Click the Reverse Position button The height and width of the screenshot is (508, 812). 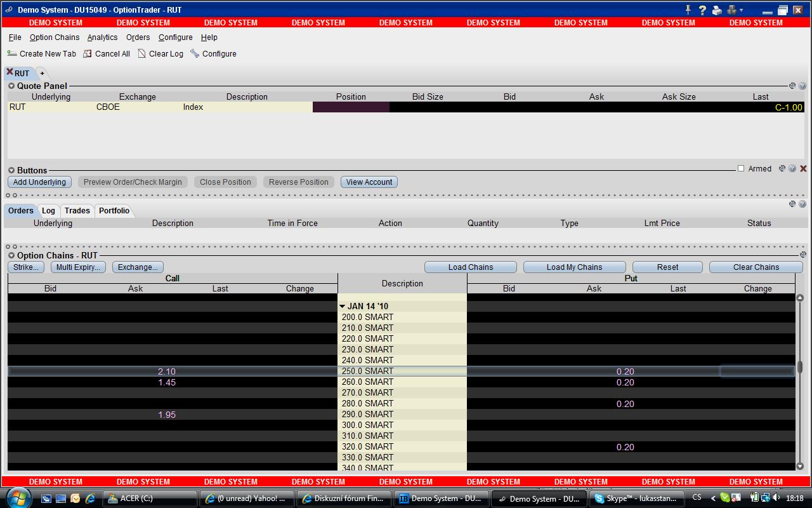click(299, 182)
